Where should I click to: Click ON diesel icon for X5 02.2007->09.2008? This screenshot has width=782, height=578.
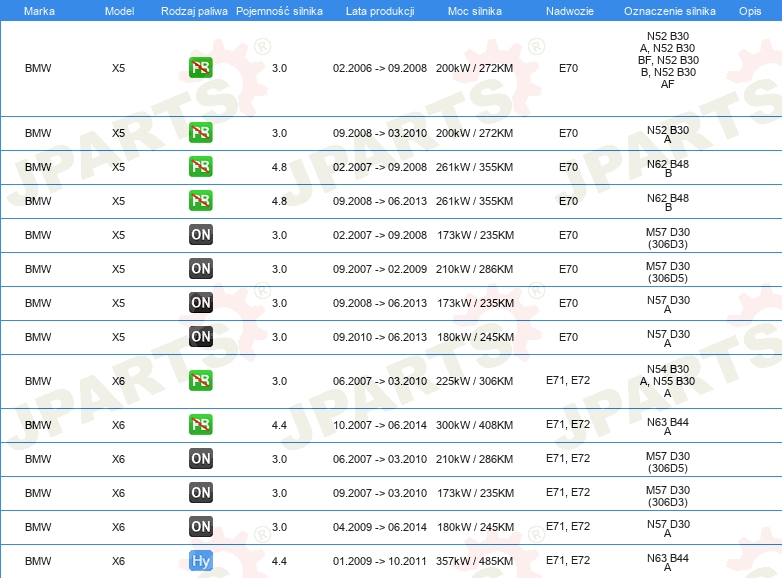[200, 234]
